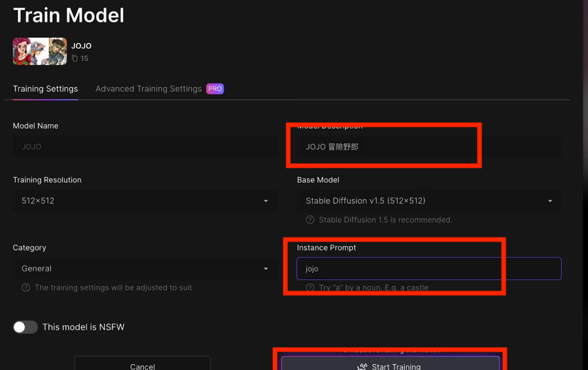This screenshot has width=588, height=370.
Task: Click the disabled Model Name field
Action: coord(145,147)
